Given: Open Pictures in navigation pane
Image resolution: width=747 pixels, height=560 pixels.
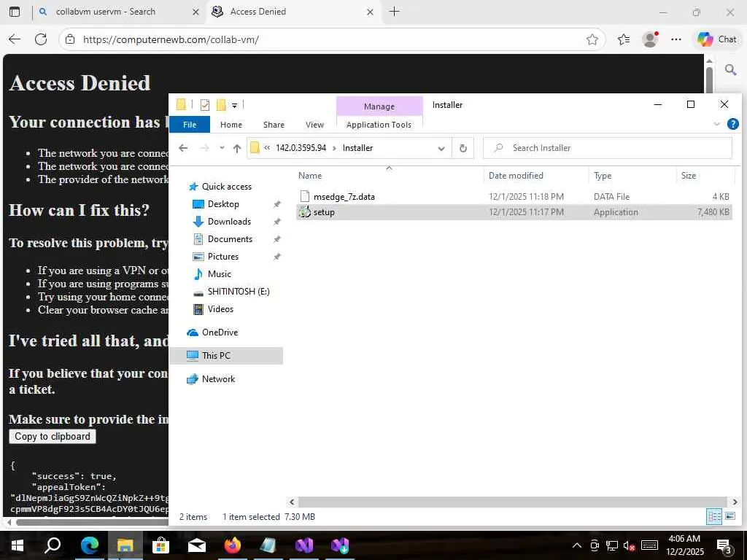Looking at the screenshot, I should 223,257.
